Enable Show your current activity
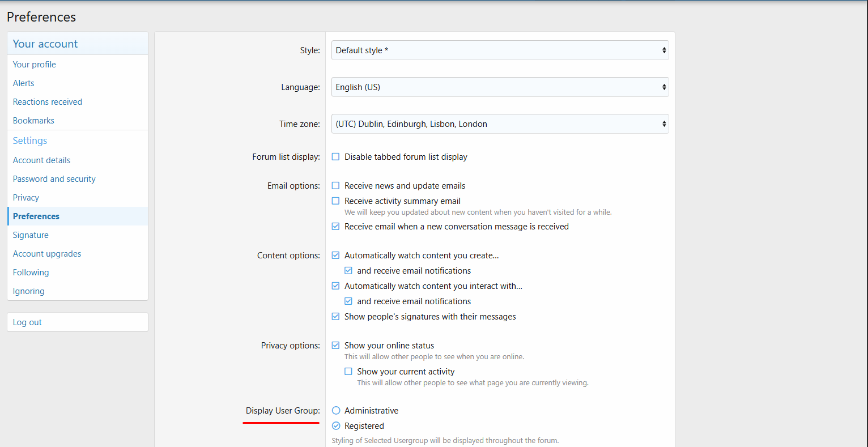 coord(348,372)
